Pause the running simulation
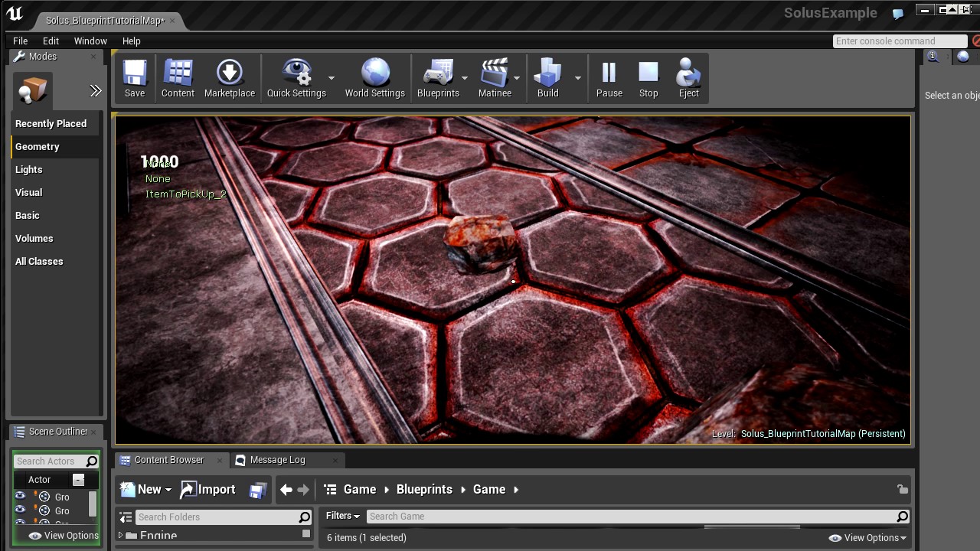This screenshot has height=551, width=980. 609,78
